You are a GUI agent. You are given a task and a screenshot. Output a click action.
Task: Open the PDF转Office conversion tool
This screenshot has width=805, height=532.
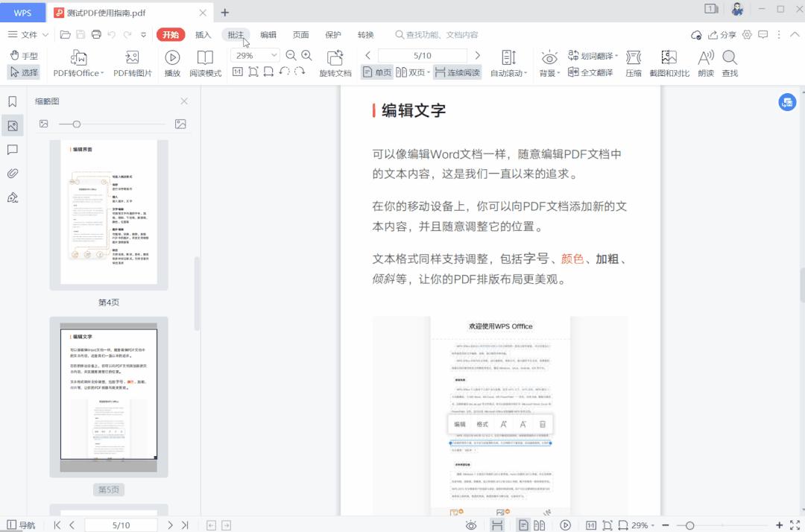click(78, 63)
